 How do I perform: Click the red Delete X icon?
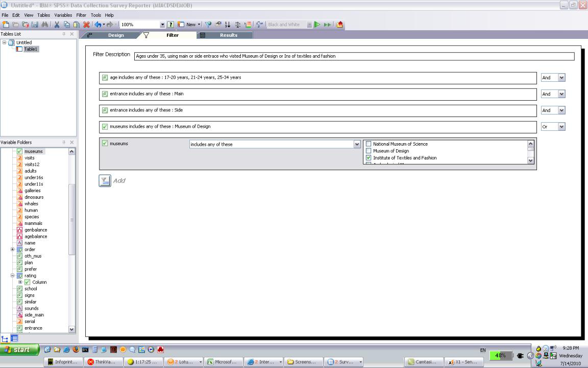pos(86,25)
